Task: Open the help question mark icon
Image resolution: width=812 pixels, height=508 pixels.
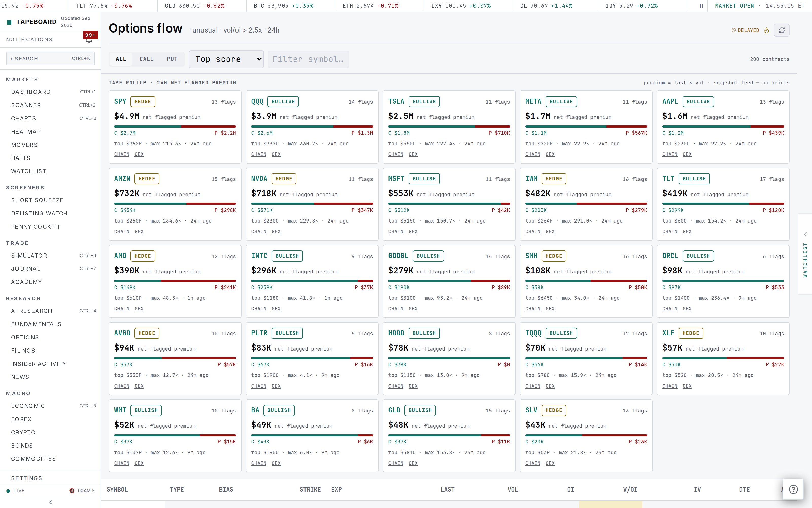Action: (793, 489)
